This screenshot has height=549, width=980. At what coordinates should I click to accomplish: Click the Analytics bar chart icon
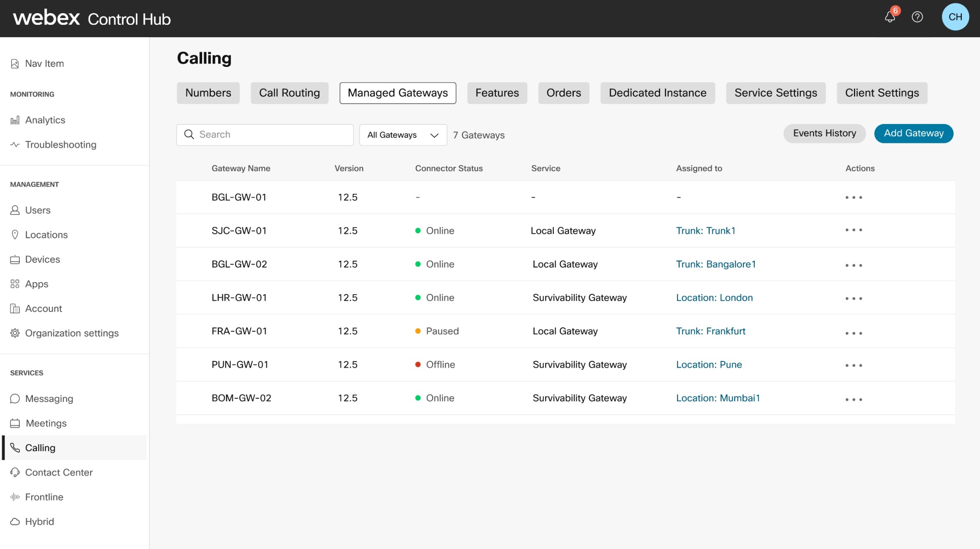[x=15, y=120]
